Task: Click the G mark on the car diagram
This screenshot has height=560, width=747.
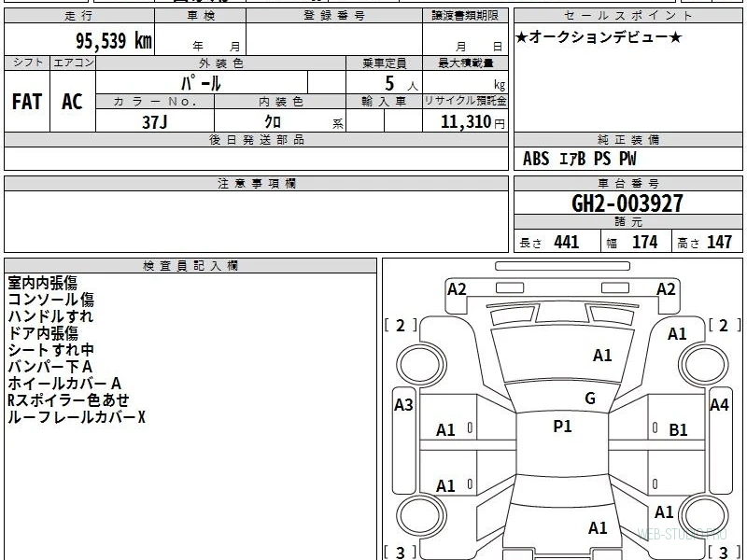Action: point(590,399)
